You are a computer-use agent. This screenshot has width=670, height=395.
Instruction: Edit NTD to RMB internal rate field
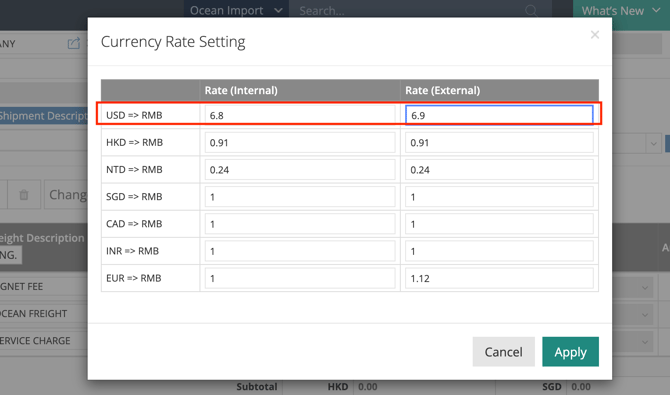click(x=300, y=170)
